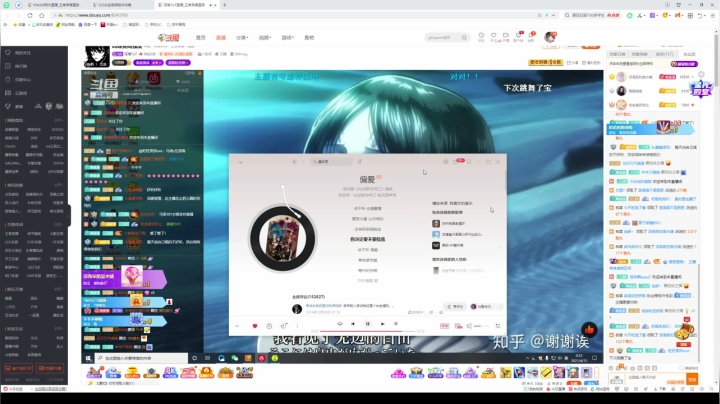This screenshot has height=404, width=720.
Task: Switch to the first browser tab
Action: coord(56,5)
